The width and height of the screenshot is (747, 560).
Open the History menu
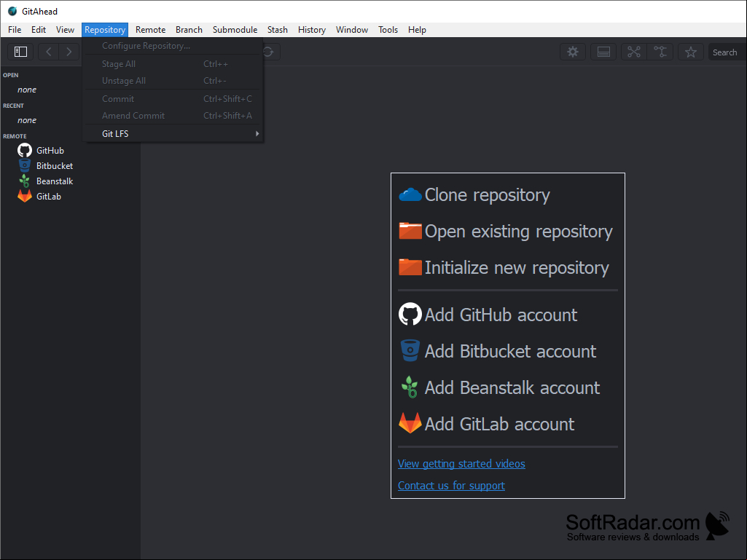(x=312, y=30)
